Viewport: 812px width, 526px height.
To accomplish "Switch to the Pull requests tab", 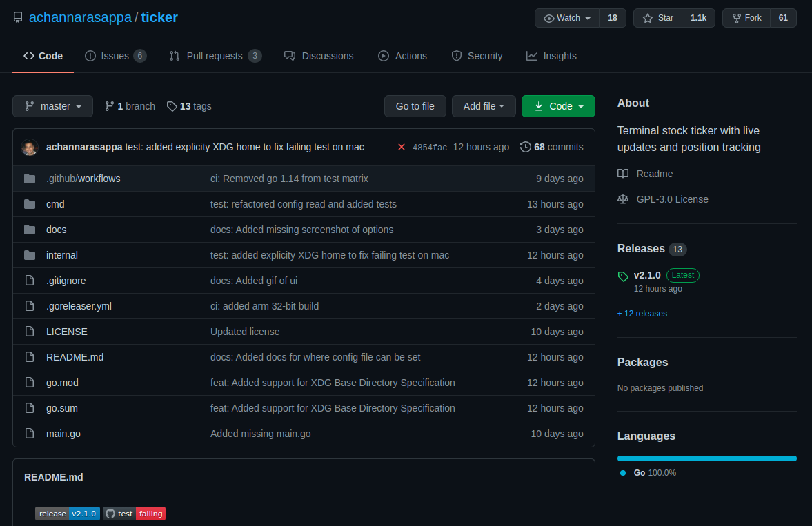I will [x=215, y=56].
